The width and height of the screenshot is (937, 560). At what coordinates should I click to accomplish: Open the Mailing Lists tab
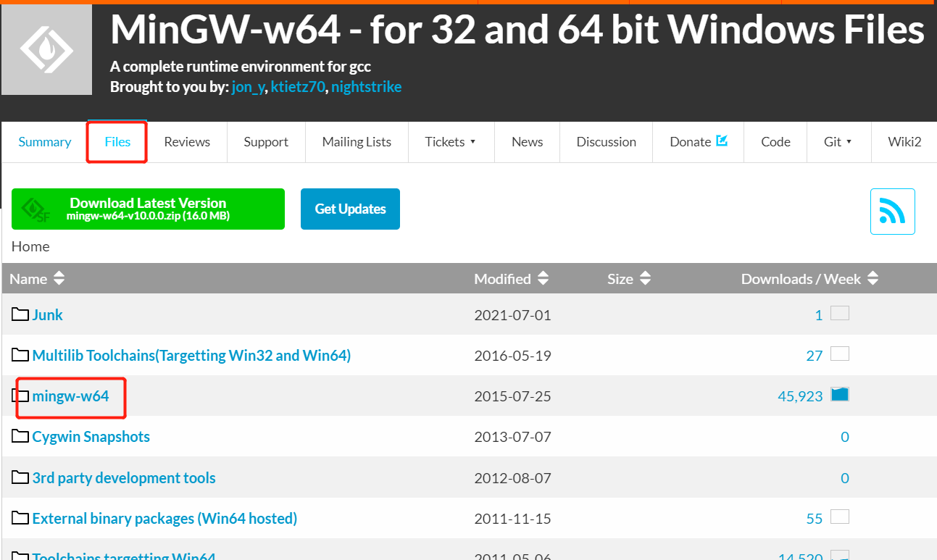pos(357,142)
